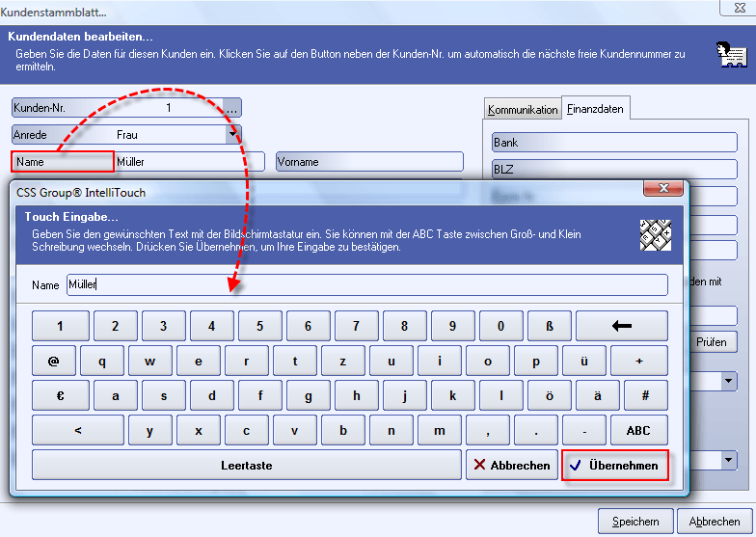756x537 pixels.
Task: Tap the Leertaste space bar
Action: click(x=247, y=465)
